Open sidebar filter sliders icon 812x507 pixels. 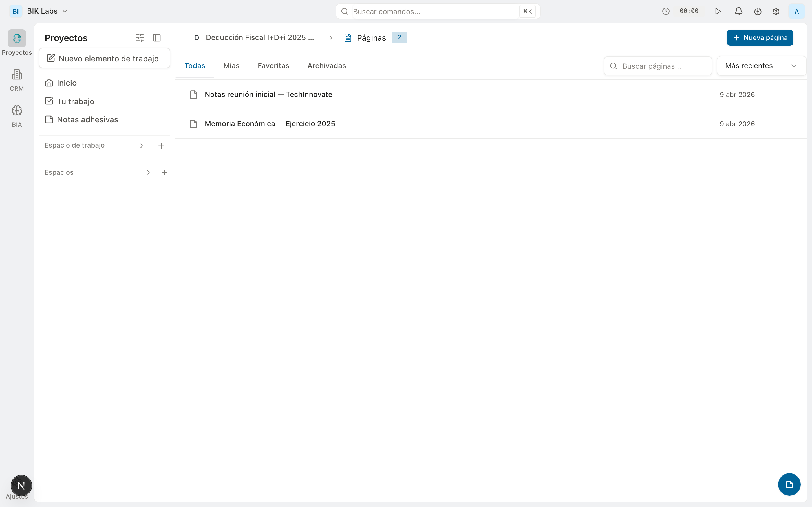[x=140, y=37]
